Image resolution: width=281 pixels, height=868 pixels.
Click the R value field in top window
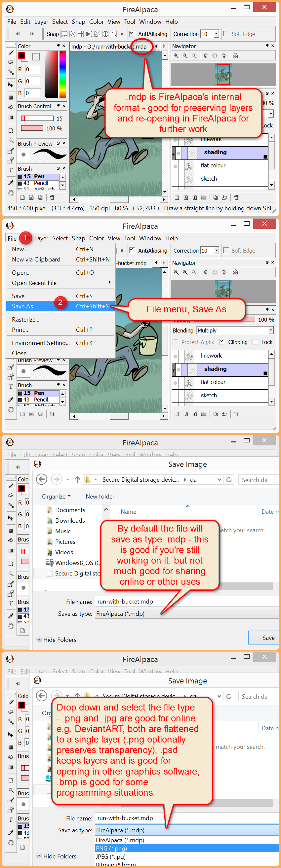tap(33, 69)
